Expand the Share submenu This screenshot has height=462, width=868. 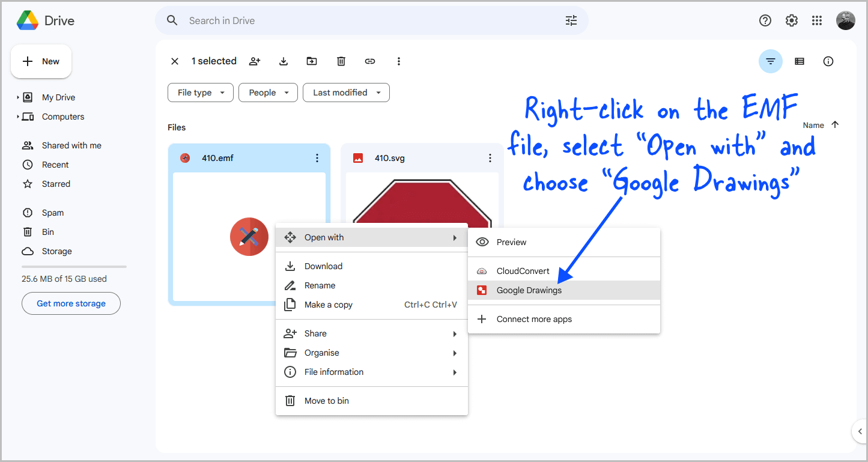371,333
